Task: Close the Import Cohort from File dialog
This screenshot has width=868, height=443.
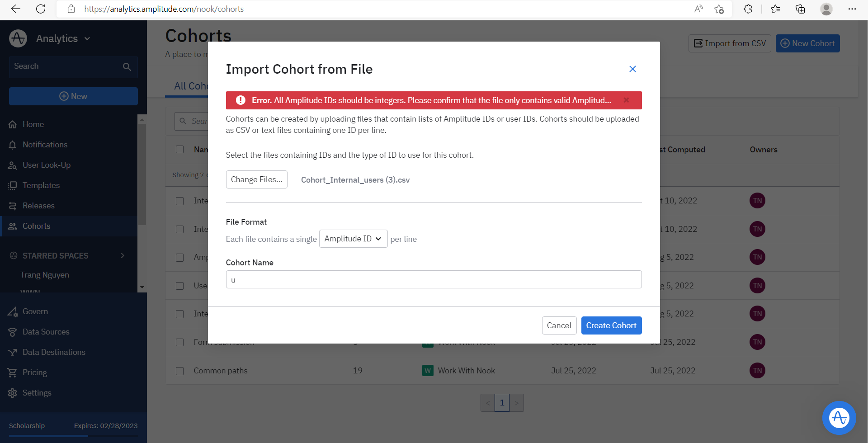Action: pyautogui.click(x=632, y=69)
